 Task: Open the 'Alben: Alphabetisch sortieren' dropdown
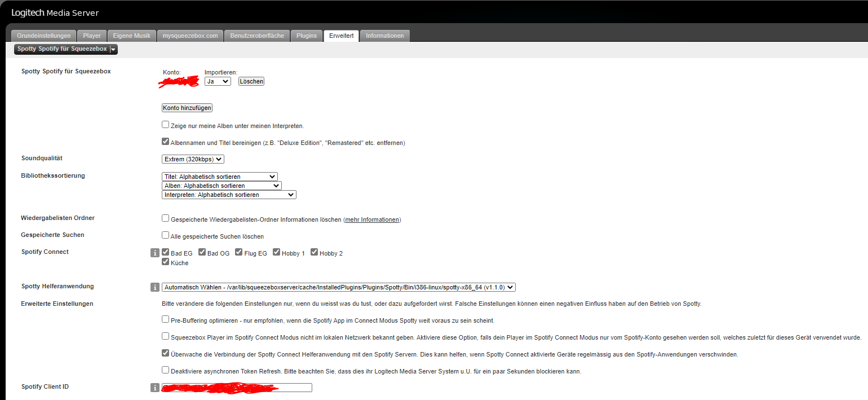(221, 186)
